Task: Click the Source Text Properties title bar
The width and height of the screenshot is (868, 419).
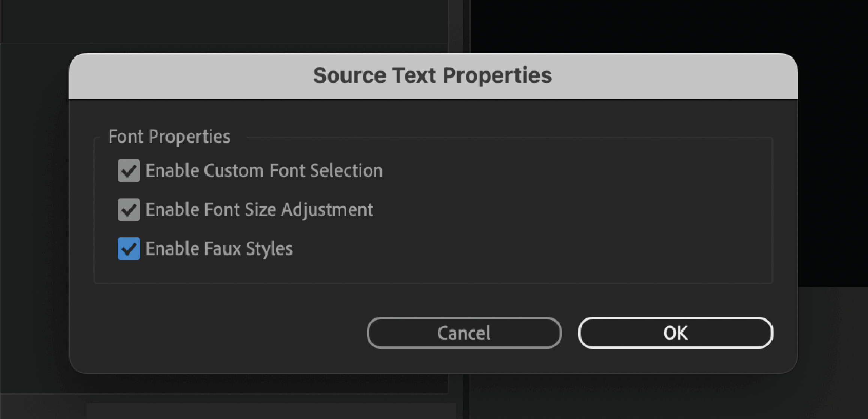Action: coord(433,76)
